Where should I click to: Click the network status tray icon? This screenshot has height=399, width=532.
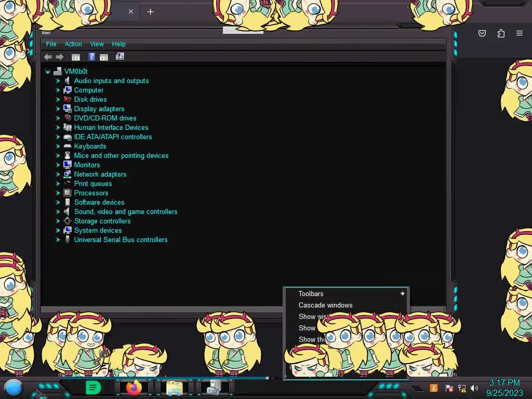click(x=462, y=388)
